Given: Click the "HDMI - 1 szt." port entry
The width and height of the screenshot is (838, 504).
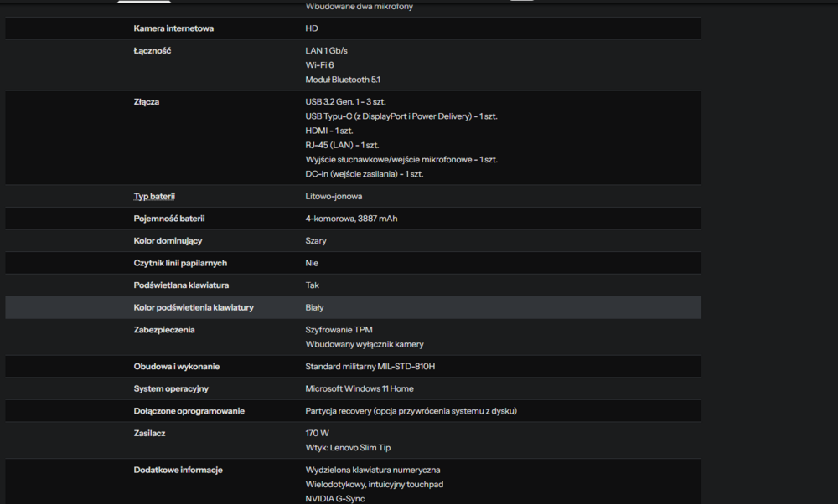Looking at the screenshot, I should tap(328, 131).
